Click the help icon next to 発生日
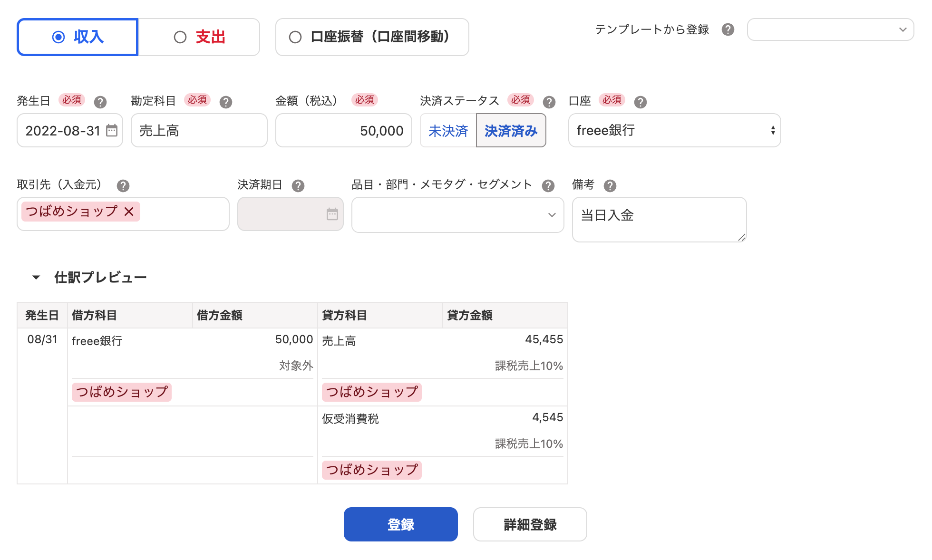 click(x=100, y=102)
